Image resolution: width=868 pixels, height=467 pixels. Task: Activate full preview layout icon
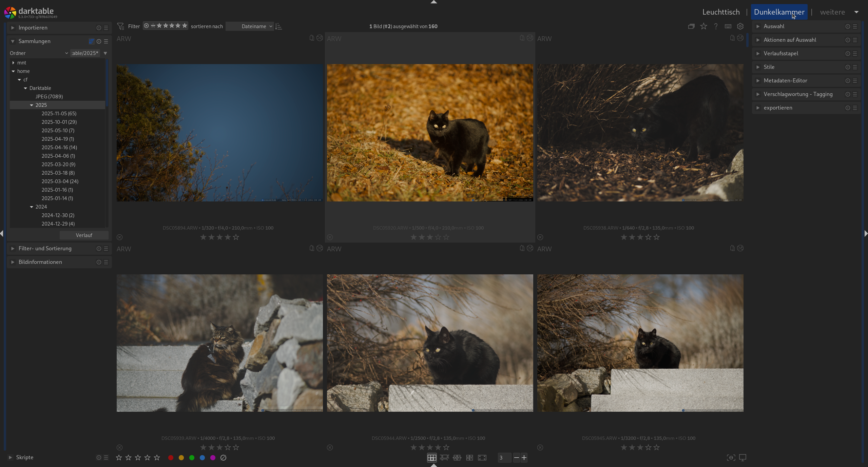point(482,458)
